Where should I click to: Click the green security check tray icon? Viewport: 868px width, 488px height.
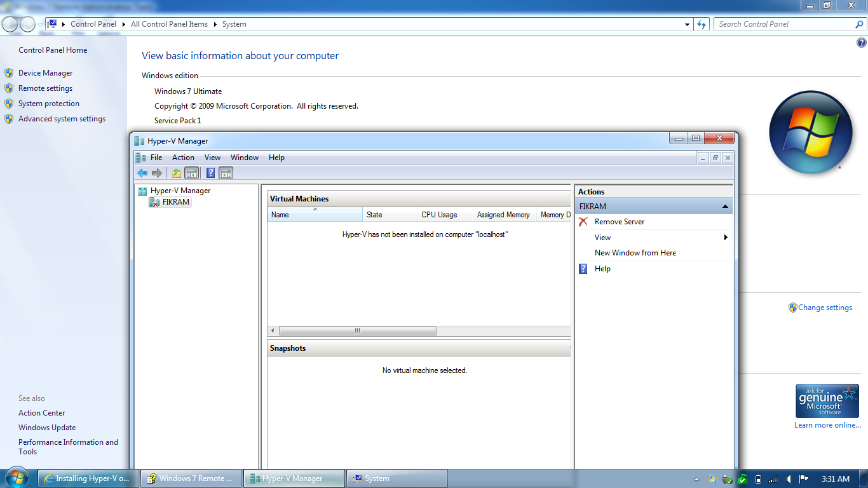tap(742, 479)
